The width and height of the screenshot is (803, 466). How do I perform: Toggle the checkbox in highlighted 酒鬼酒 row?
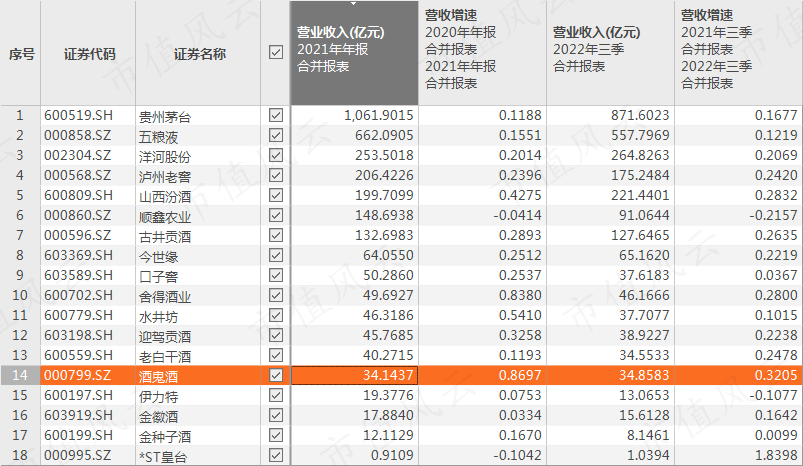(x=276, y=375)
